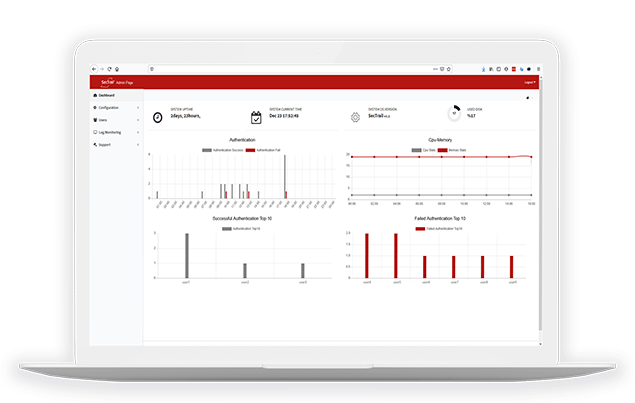Open Log Monitoring in the sidebar
This screenshot has height=403, width=635.
116,132
